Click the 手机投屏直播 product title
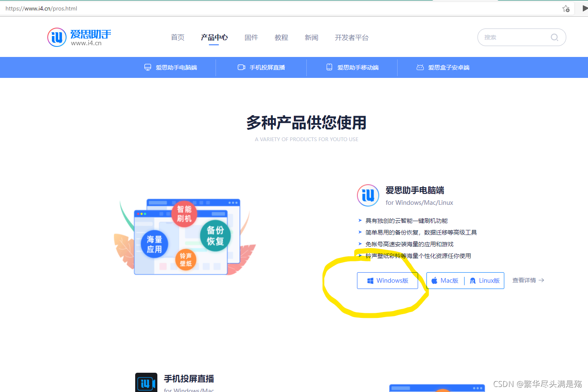This screenshot has height=392, width=588. coord(189,379)
